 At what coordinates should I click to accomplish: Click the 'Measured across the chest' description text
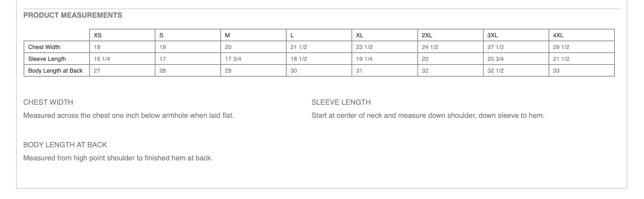[x=129, y=116]
